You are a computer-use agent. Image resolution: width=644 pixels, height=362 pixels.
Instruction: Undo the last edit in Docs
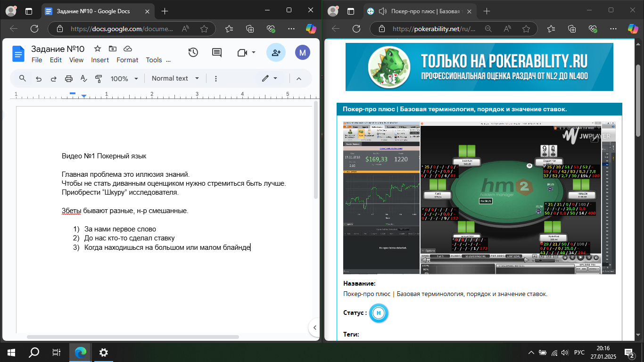pos(39,79)
